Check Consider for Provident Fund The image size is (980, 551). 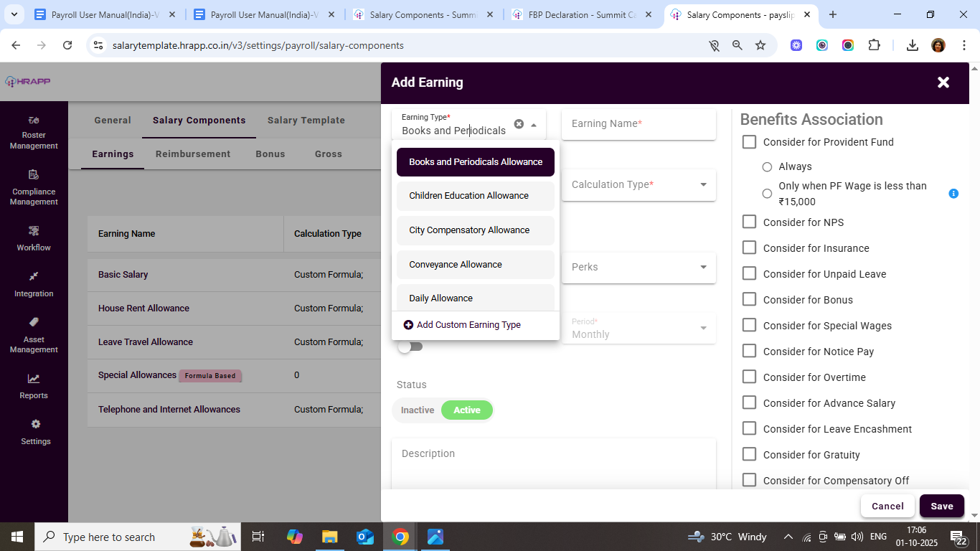pyautogui.click(x=749, y=142)
